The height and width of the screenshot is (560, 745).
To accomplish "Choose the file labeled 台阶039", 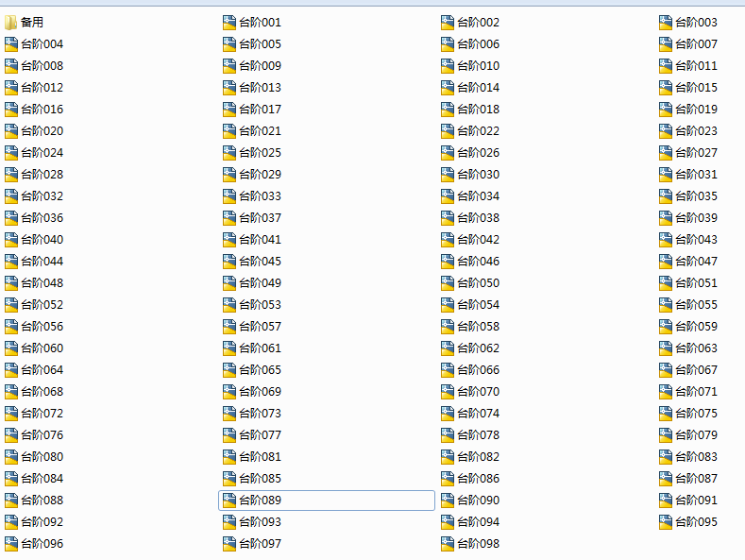I will (x=696, y=218).
